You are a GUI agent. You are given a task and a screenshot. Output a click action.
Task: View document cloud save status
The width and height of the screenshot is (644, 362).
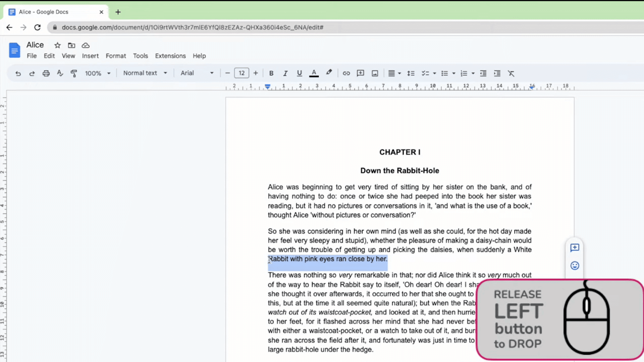86,45
